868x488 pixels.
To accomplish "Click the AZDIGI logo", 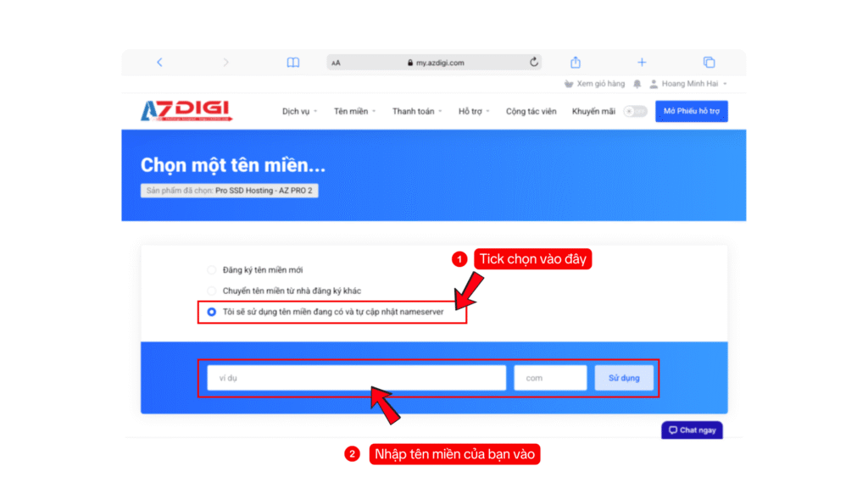I will (186, 111).
